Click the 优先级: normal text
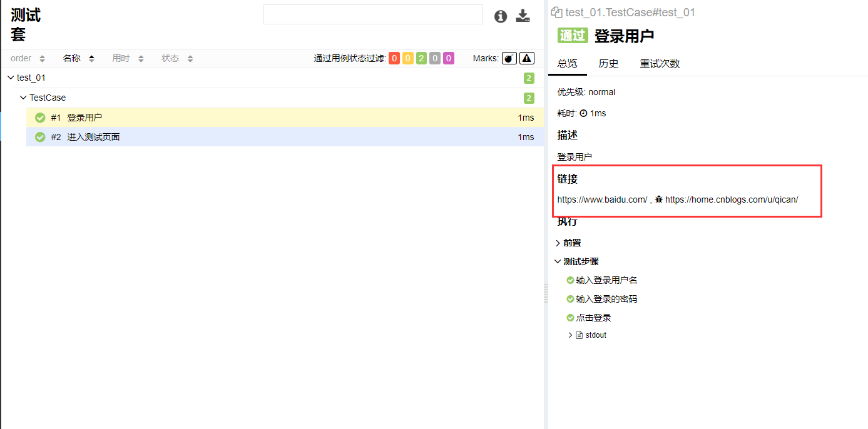Image resolution: width=868 pixels, height=429 pixels. (586, 92)
